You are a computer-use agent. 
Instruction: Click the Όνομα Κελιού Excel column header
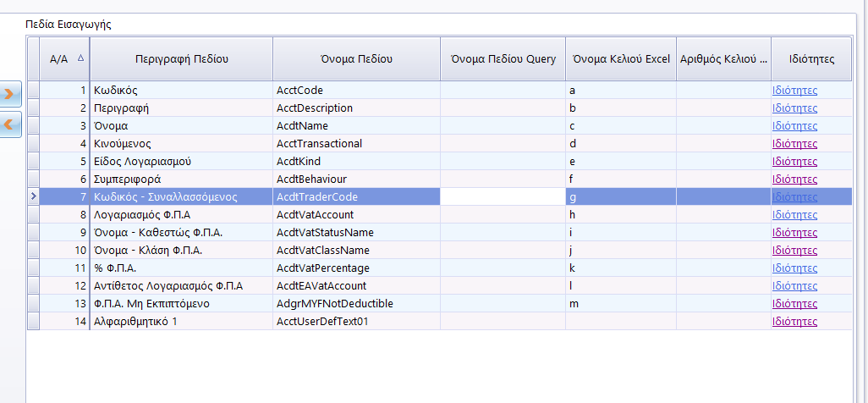pyautogui.click(x=621, y=59)
